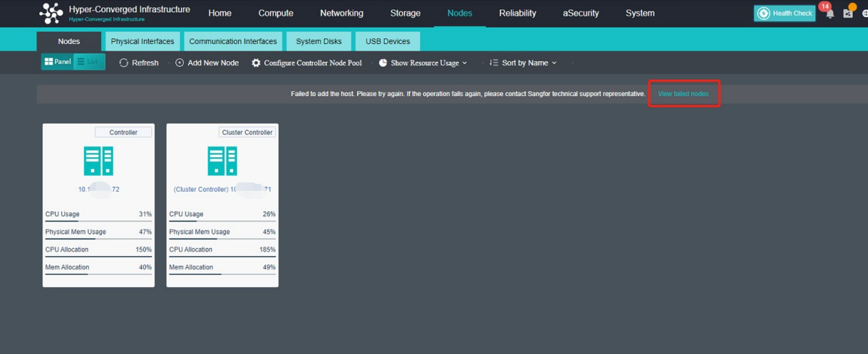Click the Health Check button
Screen dimensions: 868x354
pyautogui.click(x=784, y=13)
